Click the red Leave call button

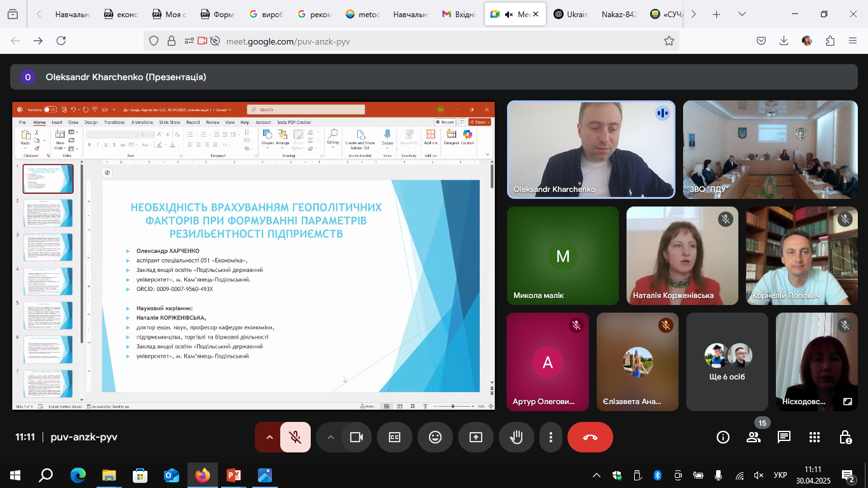590,437
